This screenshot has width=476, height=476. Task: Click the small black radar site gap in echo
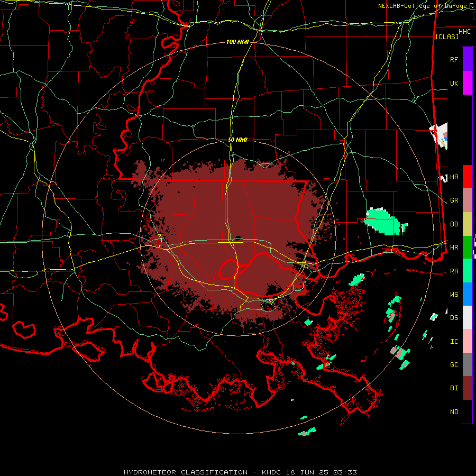tap(238, 237)
